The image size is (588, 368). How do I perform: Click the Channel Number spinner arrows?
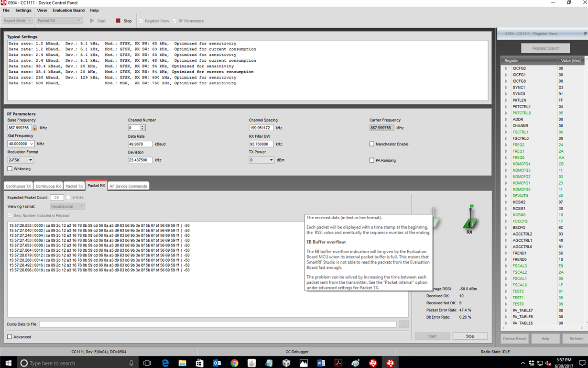pyautogui.click(x=142, y=128)
